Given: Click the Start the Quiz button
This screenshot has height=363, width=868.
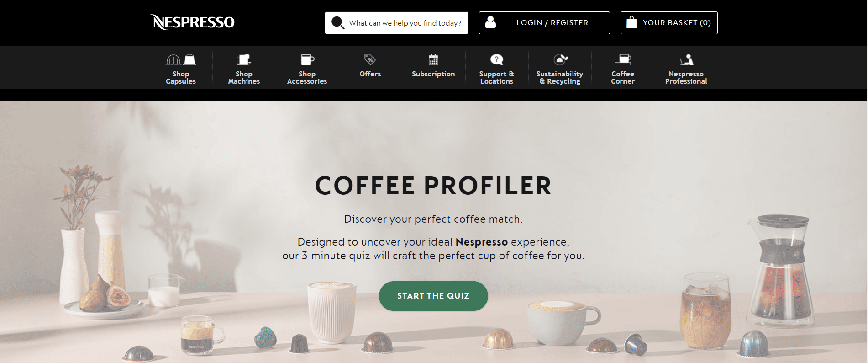Looking at the screenshot, I should (x=433, y=296).
